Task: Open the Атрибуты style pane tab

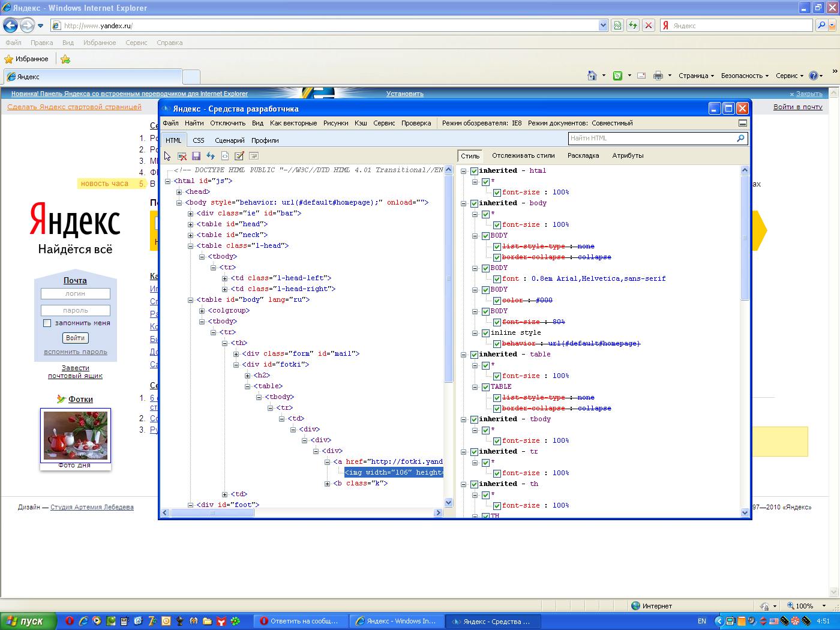Action: click(x=628, y=155)
